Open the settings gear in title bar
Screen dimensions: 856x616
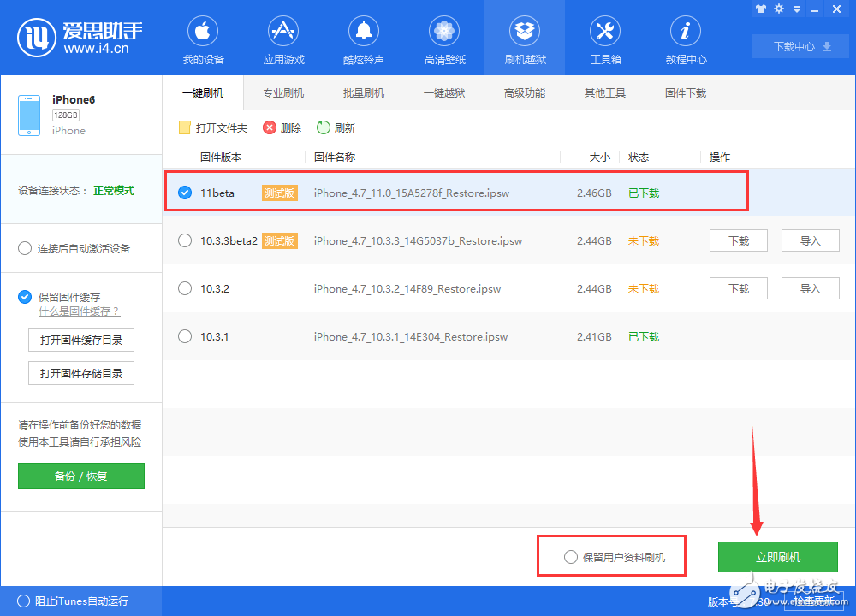[x=777, y=9]
